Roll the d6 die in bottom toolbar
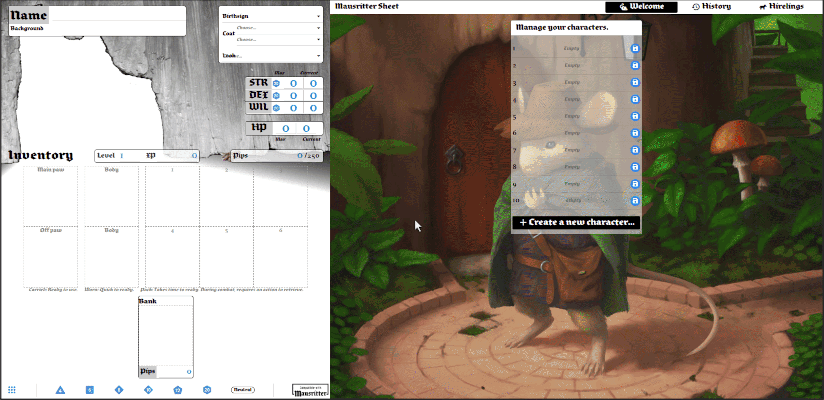Screen dimensions: 824x400 (x=90, y=390)
